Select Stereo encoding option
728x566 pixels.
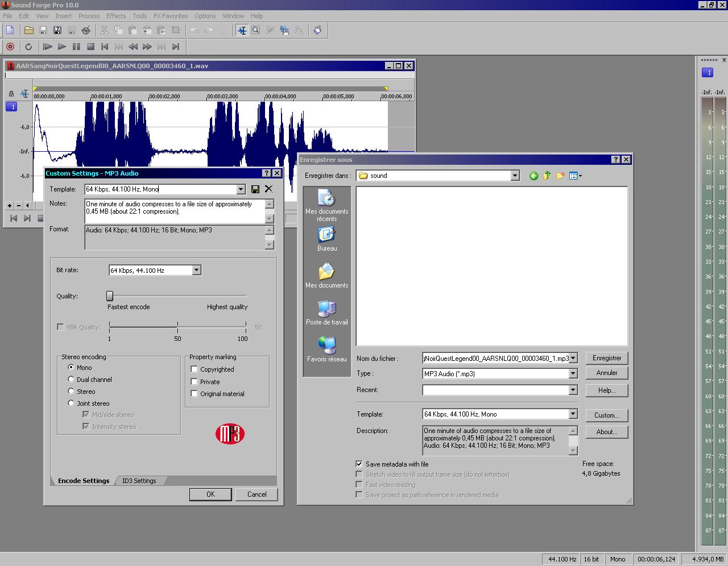[71, 391]
